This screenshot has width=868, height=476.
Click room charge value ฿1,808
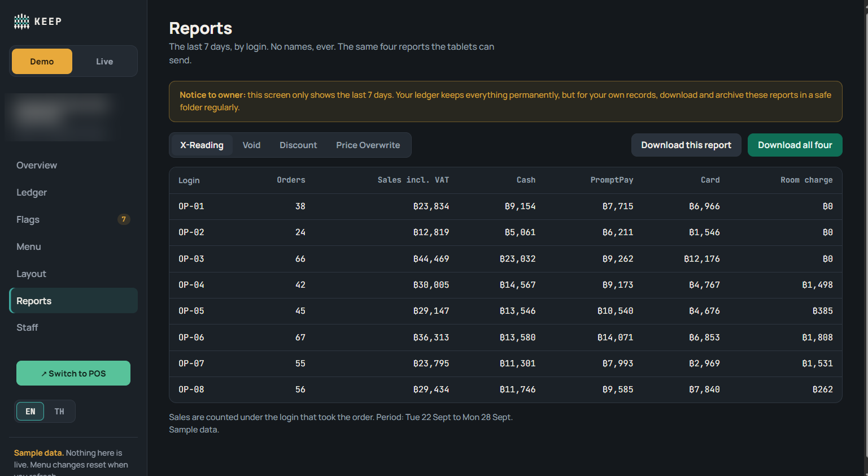(x=817, y=337)
